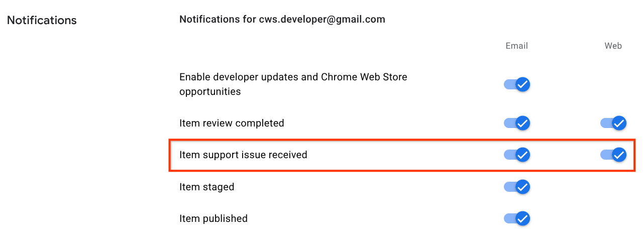Disable email for Item review completed
Image resolution: width=644 pixels, height=248 pixels.
tap(517, 123)
